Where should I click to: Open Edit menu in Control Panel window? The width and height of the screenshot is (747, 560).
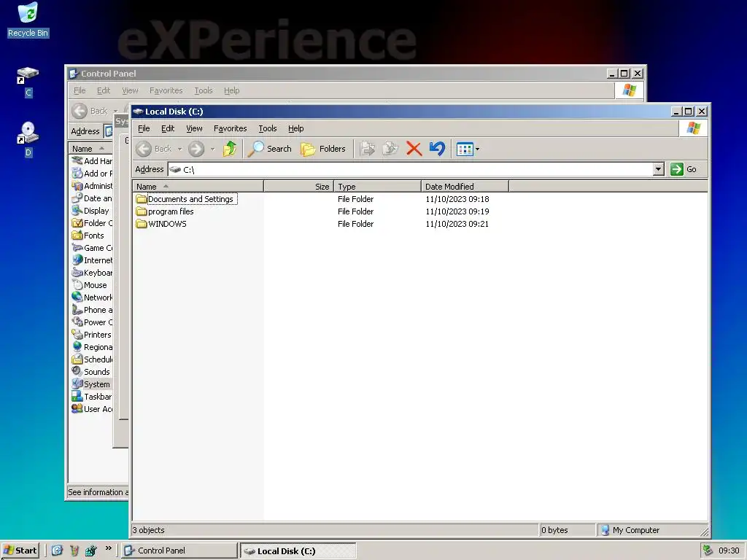click(104, 90)
